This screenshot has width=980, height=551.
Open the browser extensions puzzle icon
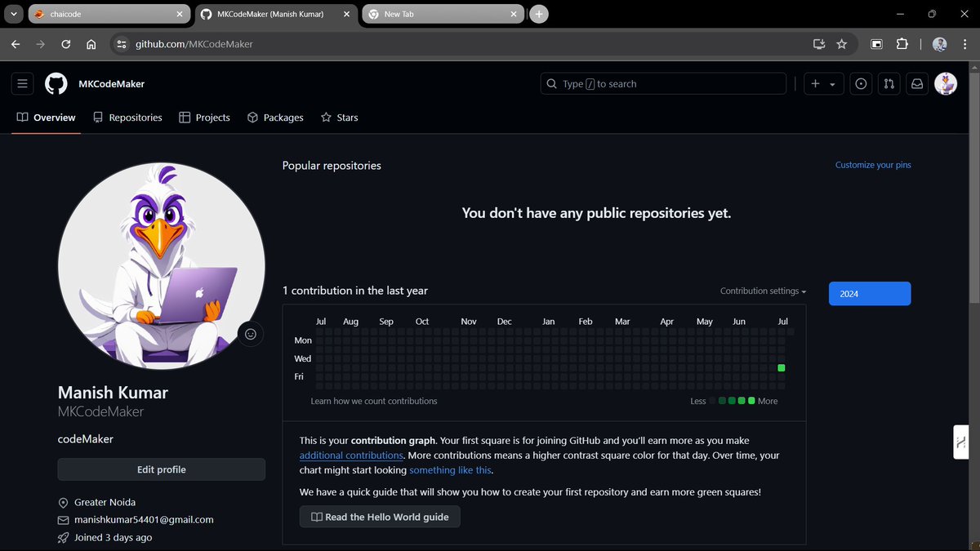tap(902, 44)
